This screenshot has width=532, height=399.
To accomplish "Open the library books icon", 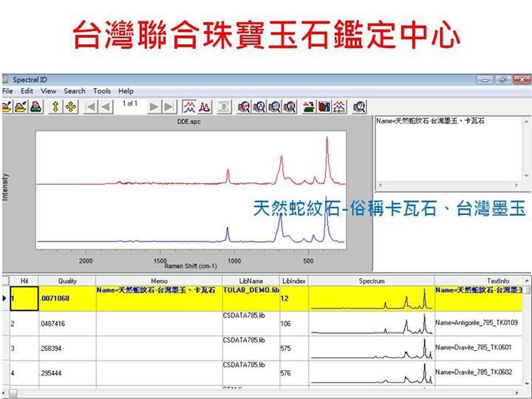I will pyautogui.click(x=324, y=107).
